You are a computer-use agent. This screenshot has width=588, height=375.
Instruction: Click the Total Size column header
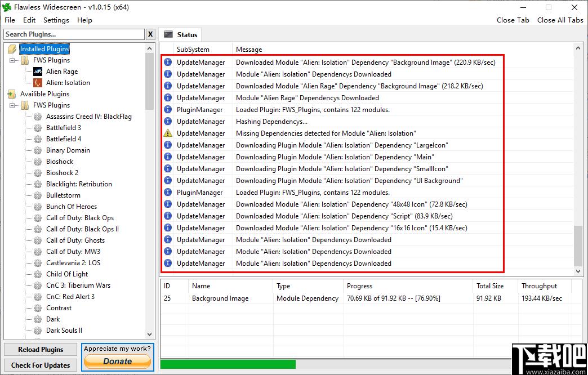pyautogui.click(x=495, y=285)
